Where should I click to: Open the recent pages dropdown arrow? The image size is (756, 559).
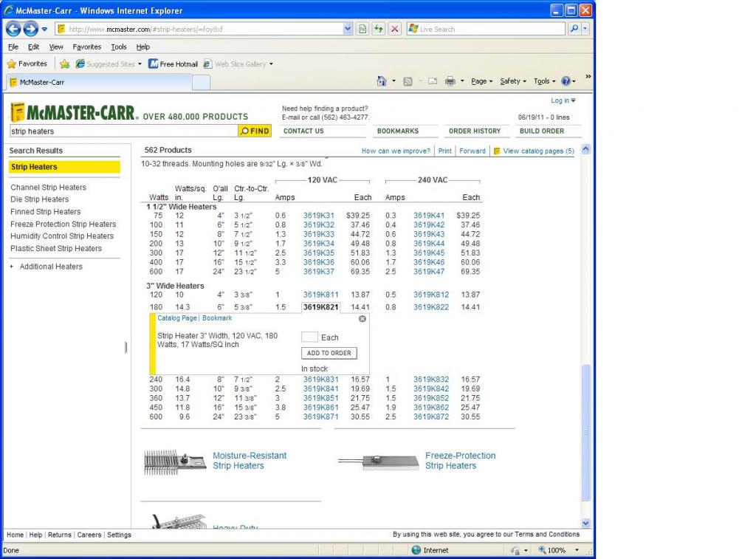click(44, 29)
